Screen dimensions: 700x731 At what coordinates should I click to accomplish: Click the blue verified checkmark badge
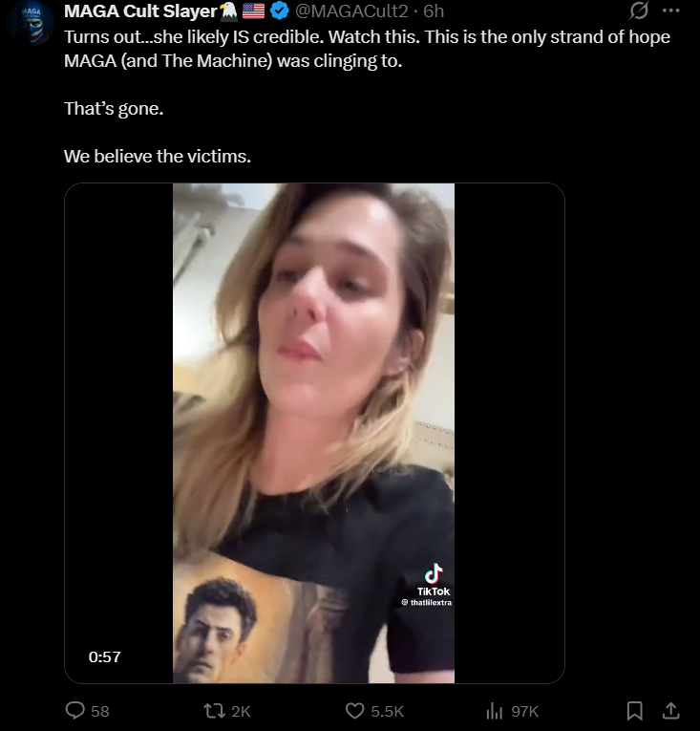[x=279, y=11]
